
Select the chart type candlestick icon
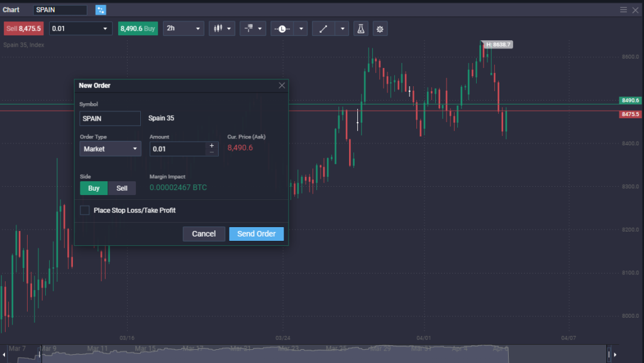click(218, 28)
